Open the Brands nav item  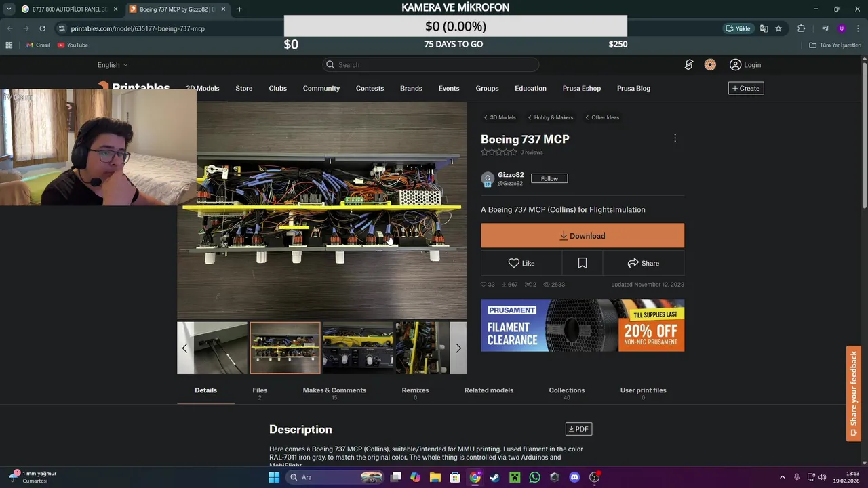point(411,89)
